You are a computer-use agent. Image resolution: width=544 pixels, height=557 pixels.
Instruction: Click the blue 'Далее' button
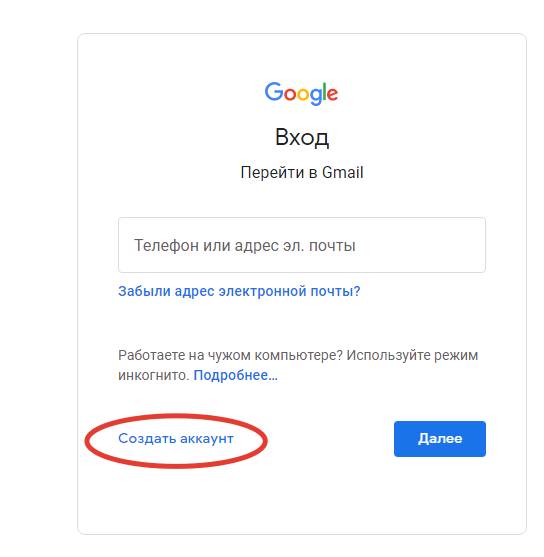coord(440,439)
